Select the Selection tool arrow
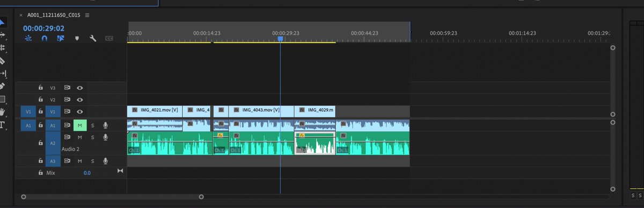 [2, 23]
